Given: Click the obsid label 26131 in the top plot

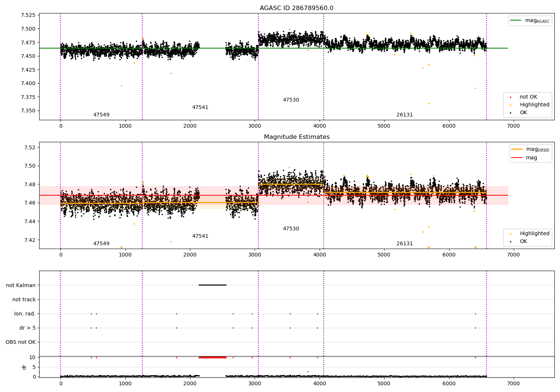Looking at the screenshot, I should (405, 115).
